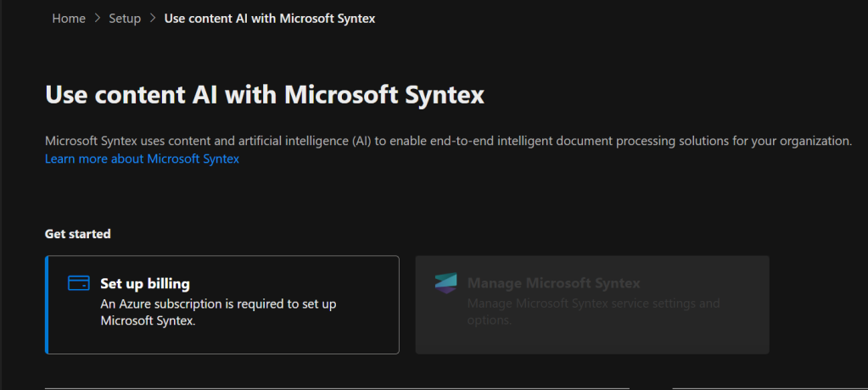Click the Syntex intro description paragraph

[448, 141]
